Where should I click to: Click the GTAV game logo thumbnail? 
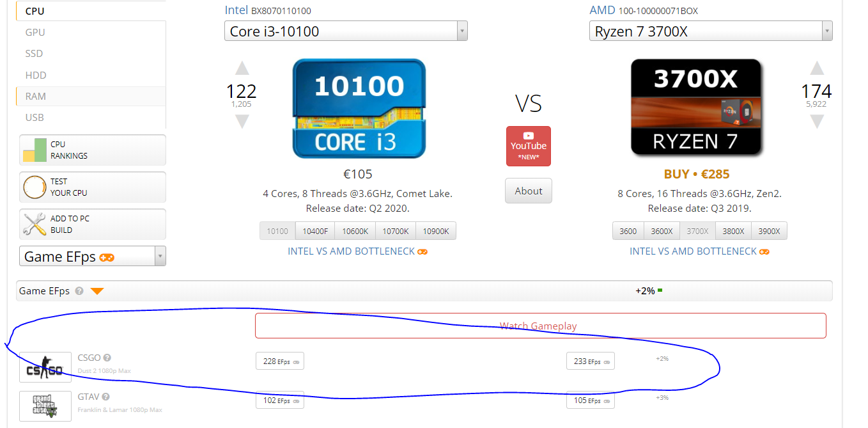pos(45,406)
